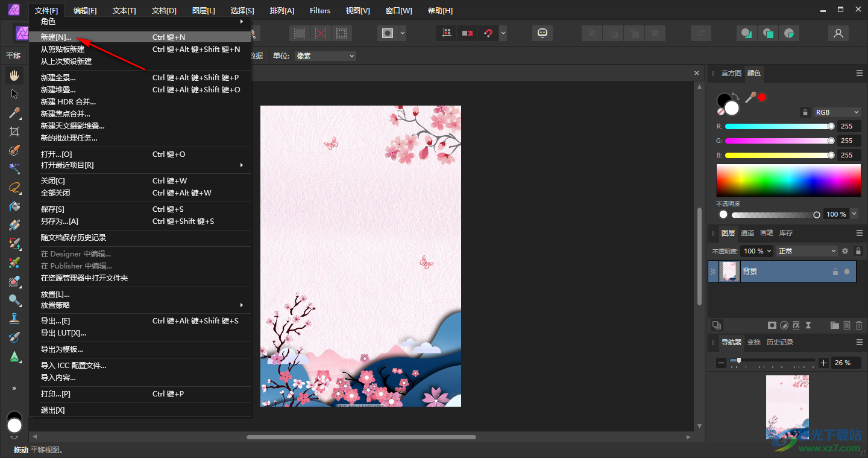This screenshot has width=868, height=458.
Task: Switch to the 历史记录 (History) tab
Action: (x=780, y=342)
